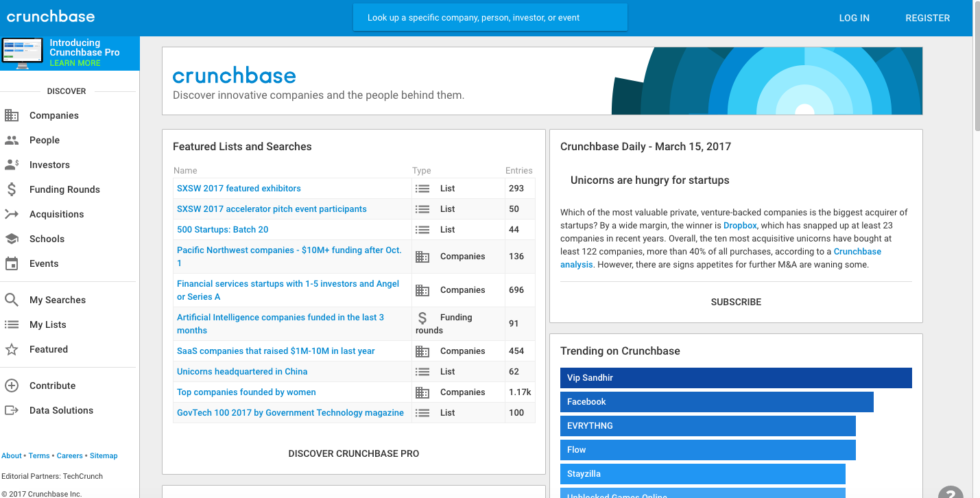Open Schools section
This screenshot has width=980, height=498.
pos(47,239)
